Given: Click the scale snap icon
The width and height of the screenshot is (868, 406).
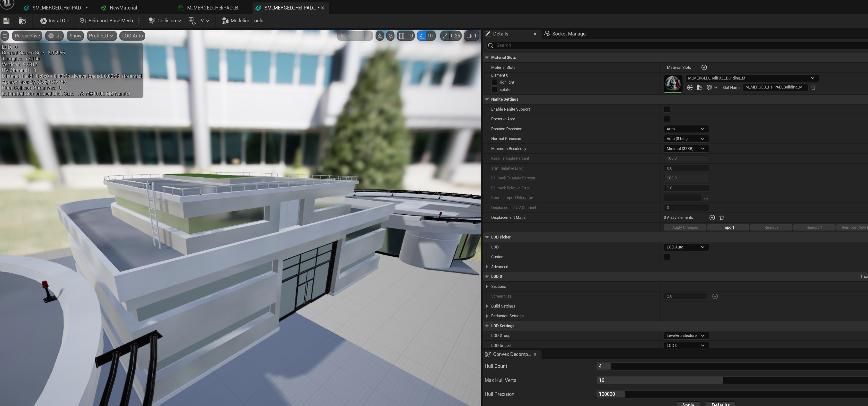Looking at the screenshot, I should tap(445, 36).
